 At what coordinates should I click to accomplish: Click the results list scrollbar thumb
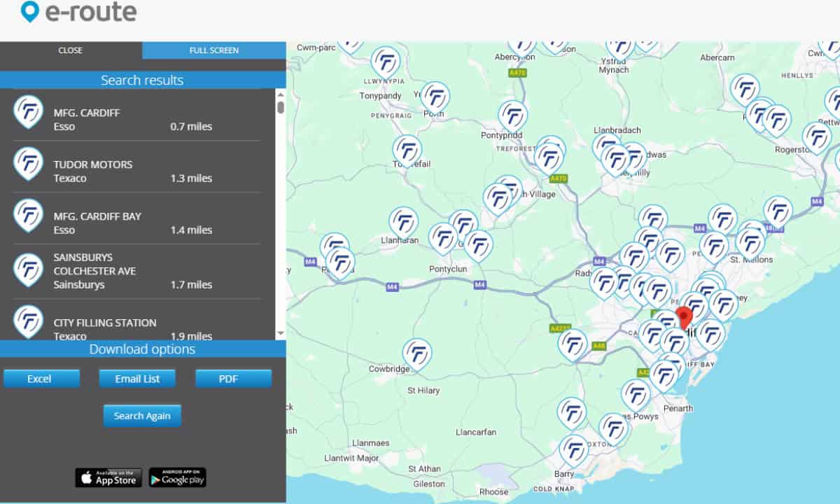281,107
